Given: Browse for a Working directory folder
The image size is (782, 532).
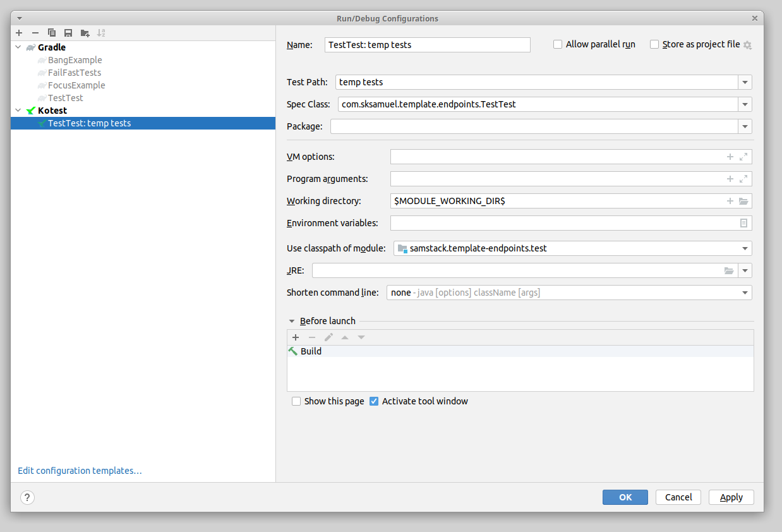Looking at the screenshot, I should [x=743, y=201].
